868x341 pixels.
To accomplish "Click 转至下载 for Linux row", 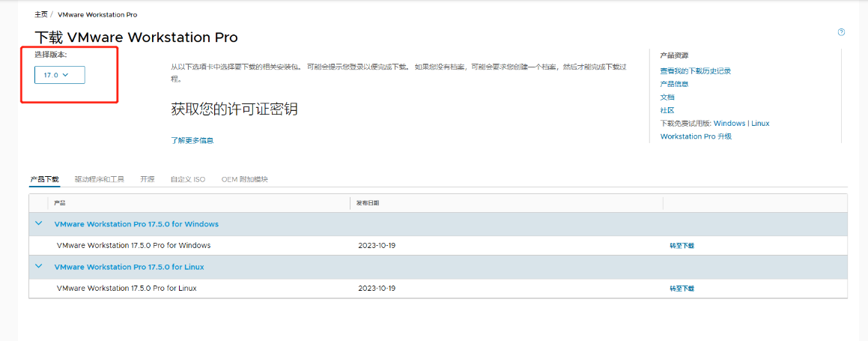I will 682,289.
